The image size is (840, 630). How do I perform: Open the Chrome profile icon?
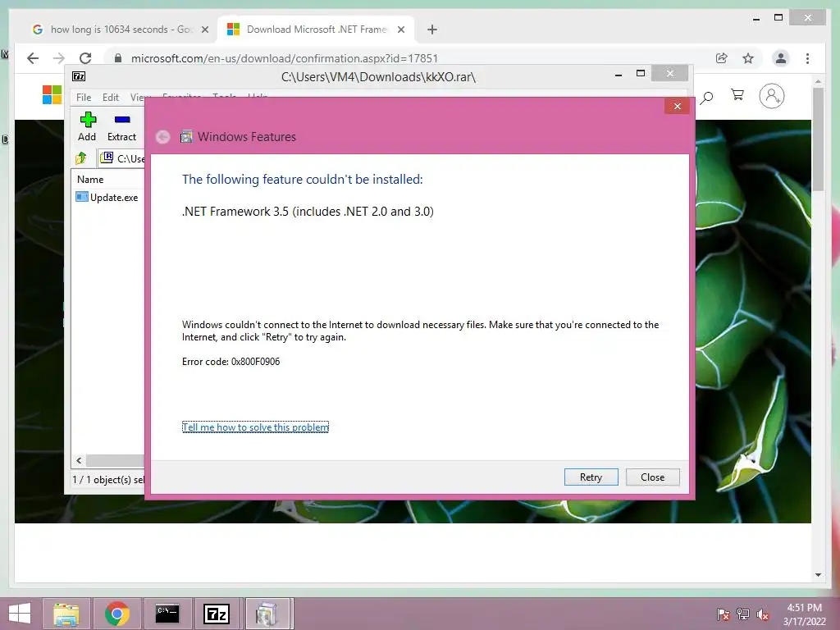(x=781, y=58)
